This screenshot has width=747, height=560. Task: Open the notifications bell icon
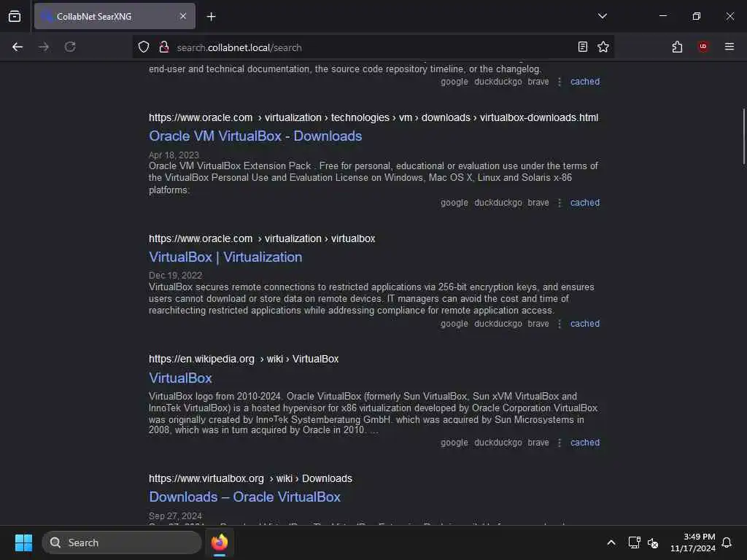(x=727, y=542)
